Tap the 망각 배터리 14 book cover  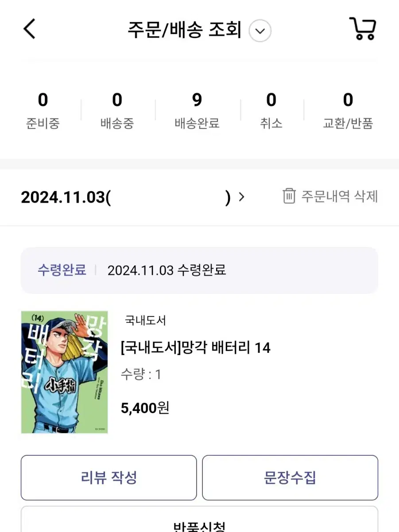coord(65,372)
